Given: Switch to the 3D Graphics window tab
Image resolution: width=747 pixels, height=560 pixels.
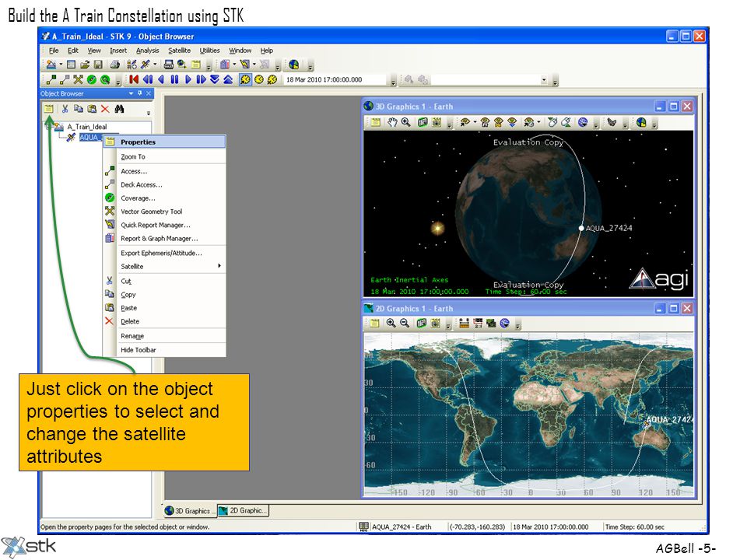Looking at the screenshot, I should pos(190,511).
